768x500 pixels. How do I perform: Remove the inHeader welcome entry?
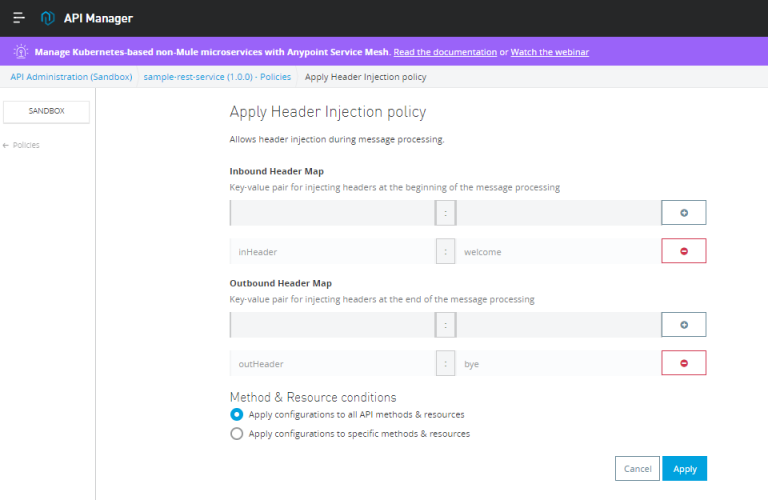(683, 251)
